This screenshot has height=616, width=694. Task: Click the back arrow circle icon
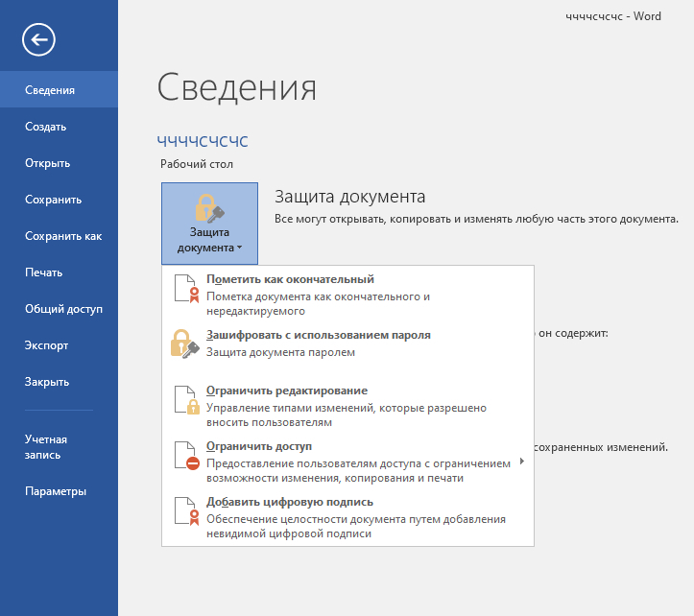pyautogui.click(x=38, y=39)
